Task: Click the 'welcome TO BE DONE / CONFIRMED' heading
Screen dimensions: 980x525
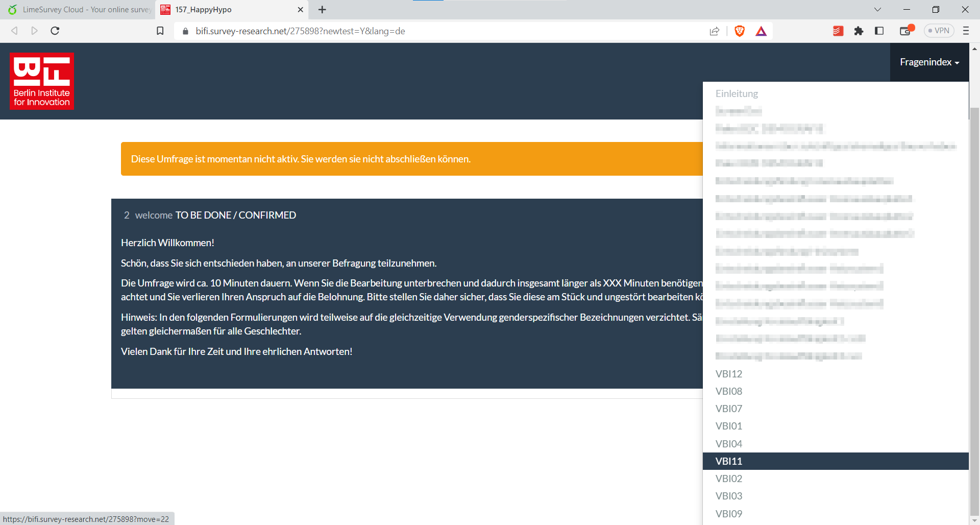Action: click(x=215, y=215)
